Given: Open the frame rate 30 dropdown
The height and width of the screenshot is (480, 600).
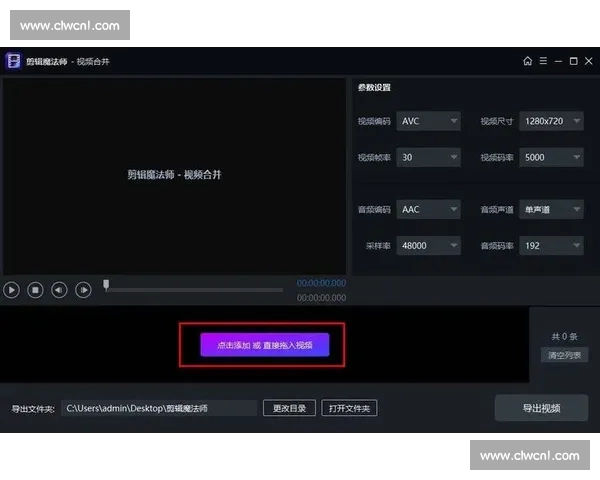Looking at the screenshot, I should pyautogui.click(x=428, y=157).
